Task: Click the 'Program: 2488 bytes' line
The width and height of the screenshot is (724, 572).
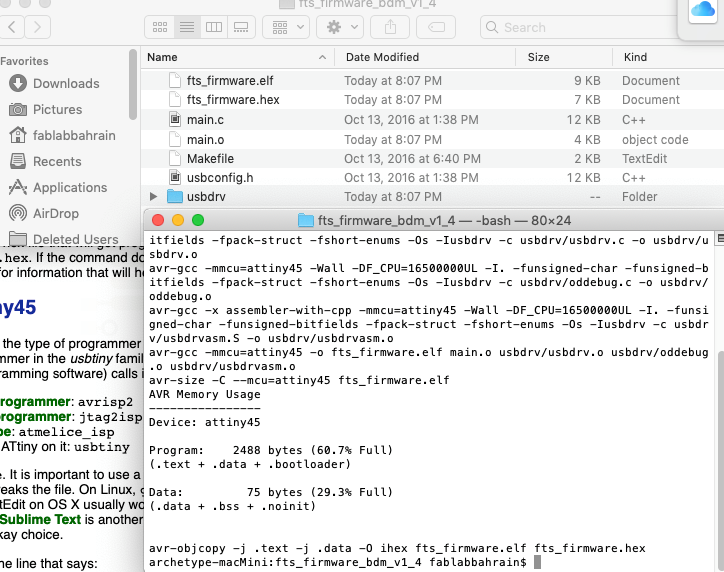Action: point(271,450)
